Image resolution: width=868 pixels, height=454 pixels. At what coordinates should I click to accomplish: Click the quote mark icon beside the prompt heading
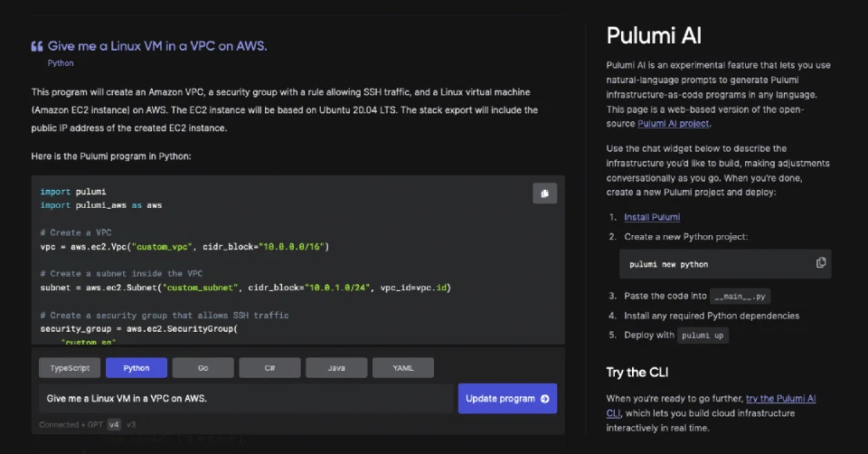37,46
